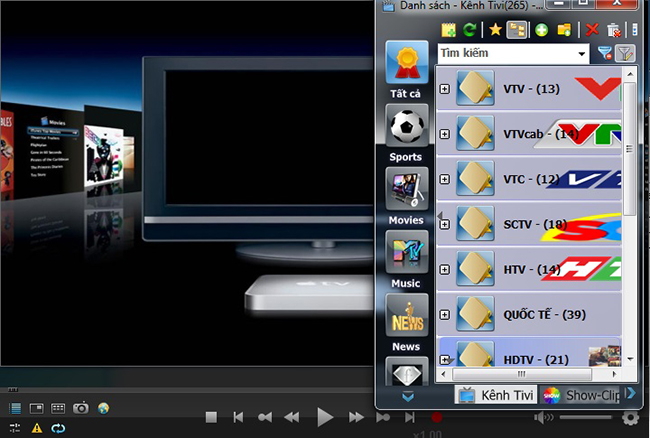This screenshot has height=438, width=650.
Task: Click the scroll-down arrow of channel list
Action: (630, 359)
